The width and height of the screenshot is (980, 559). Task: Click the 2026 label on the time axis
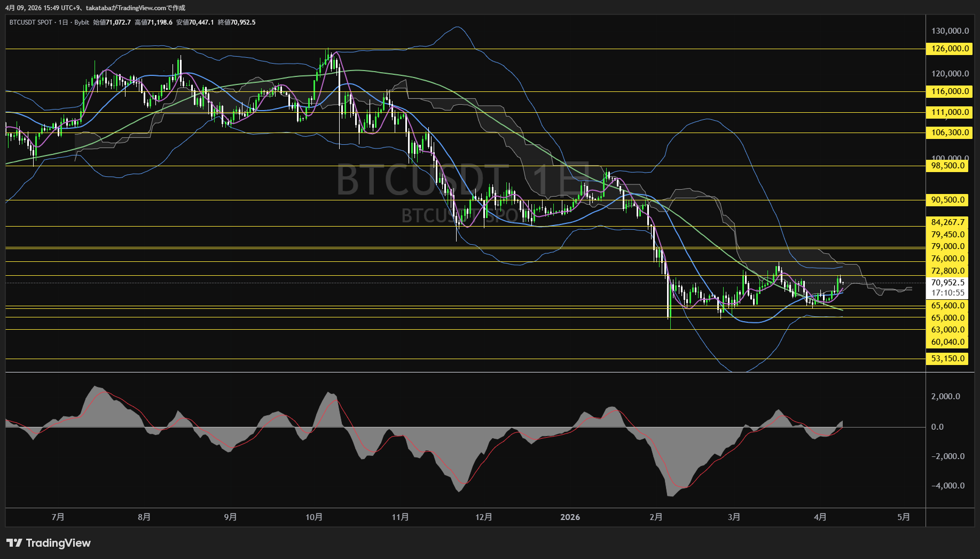[570, 517]
